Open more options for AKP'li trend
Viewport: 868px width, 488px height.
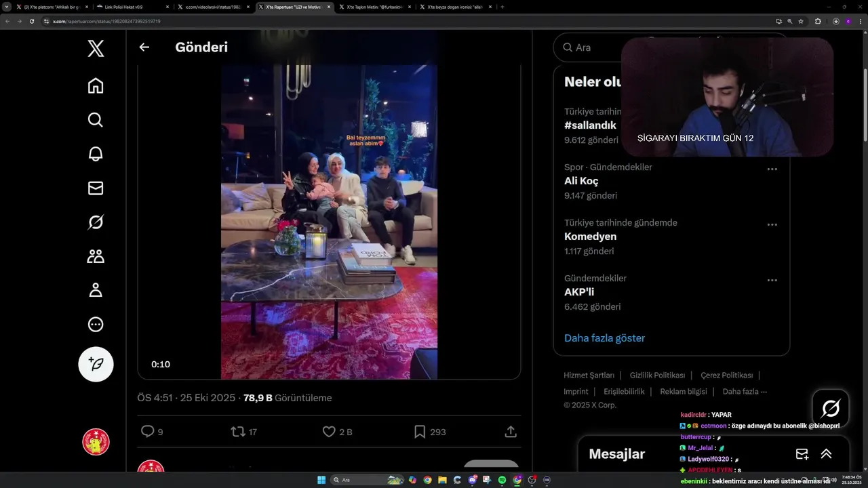click(x=772, y=280)
